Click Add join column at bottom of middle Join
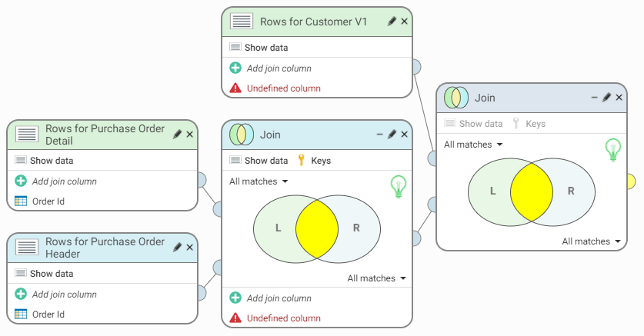644x336 pixels. pos(279,298)
